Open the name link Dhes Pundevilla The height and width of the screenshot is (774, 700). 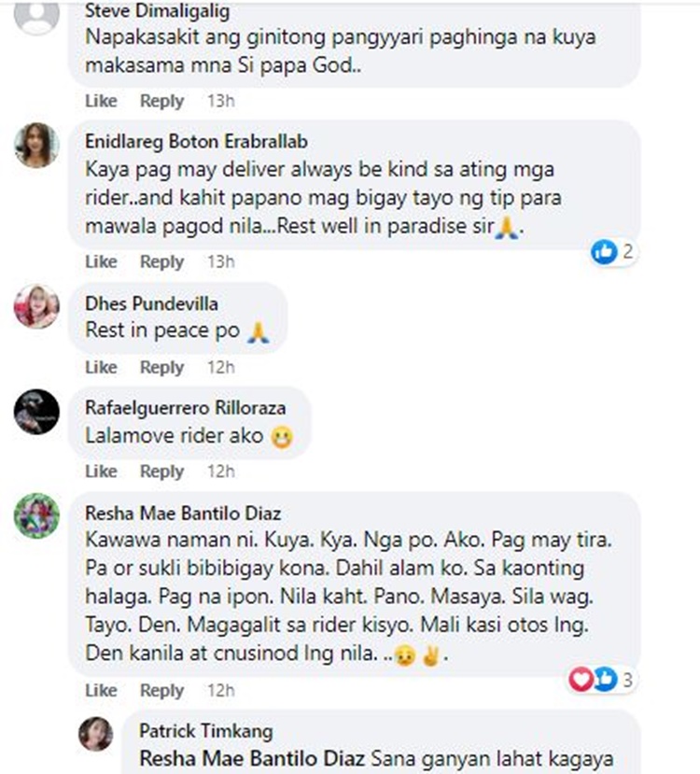click(151, 303)
